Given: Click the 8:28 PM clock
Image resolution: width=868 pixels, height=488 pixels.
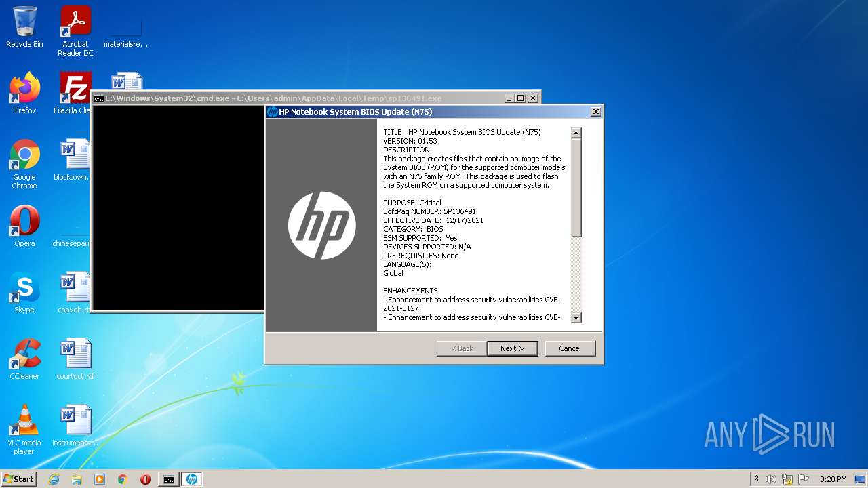Looking at the screenshot, I should (833, 479).
